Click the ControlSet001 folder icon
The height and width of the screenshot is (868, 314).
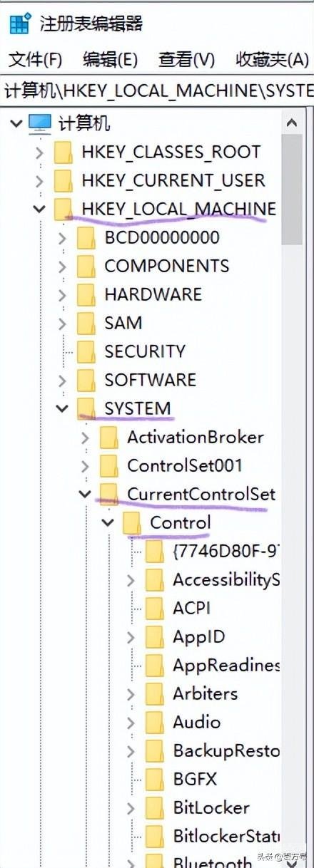coord(109,465)
